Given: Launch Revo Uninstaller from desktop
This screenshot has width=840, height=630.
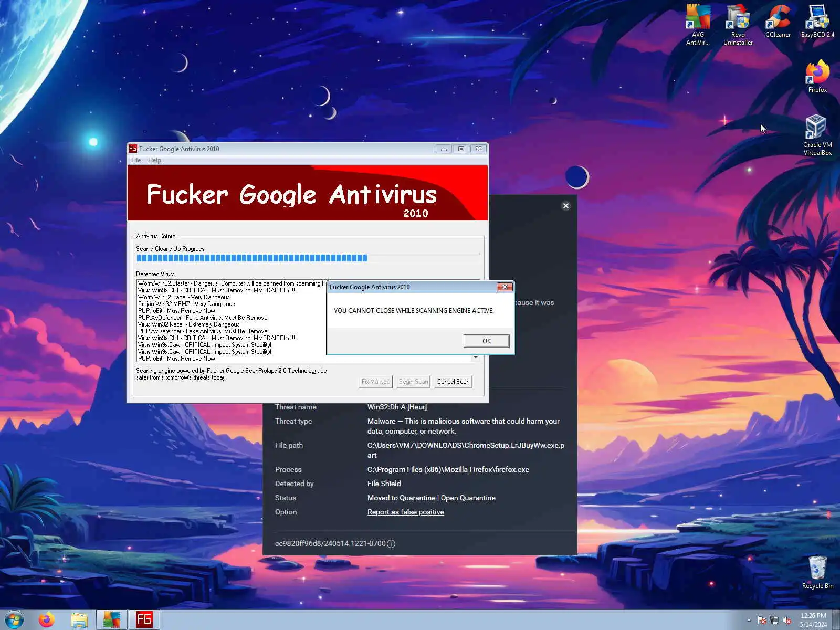Looking at the screenshot, I should (738, 25).
